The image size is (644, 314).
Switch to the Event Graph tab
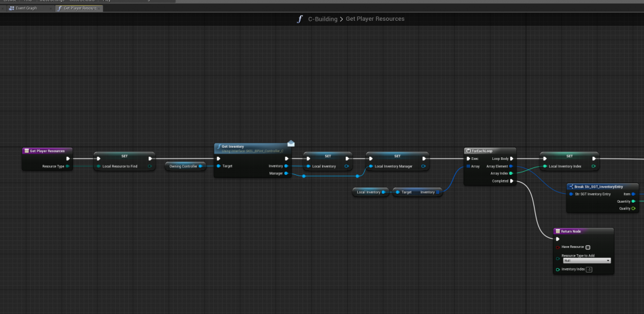tap(25, 8)
